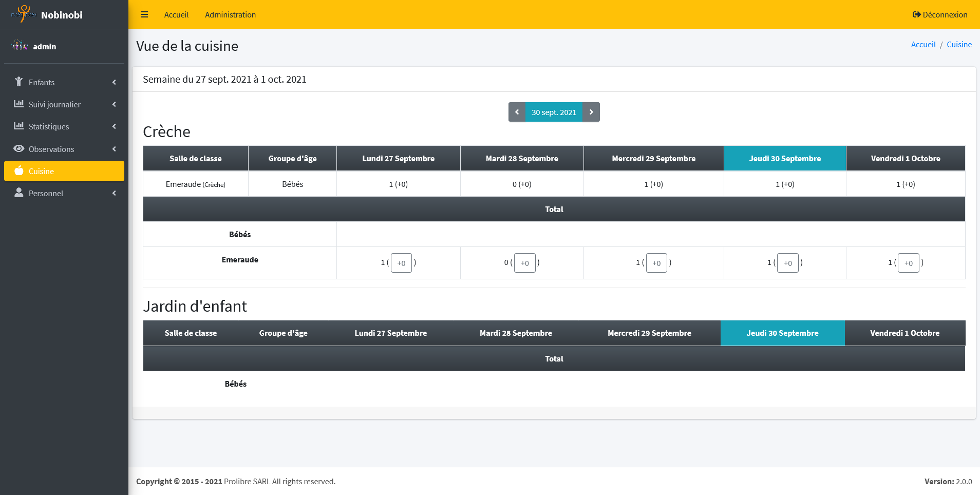Click Jardin d'enfant Salle de classe header
Viewport: 980px width, 495px height.
191,333
